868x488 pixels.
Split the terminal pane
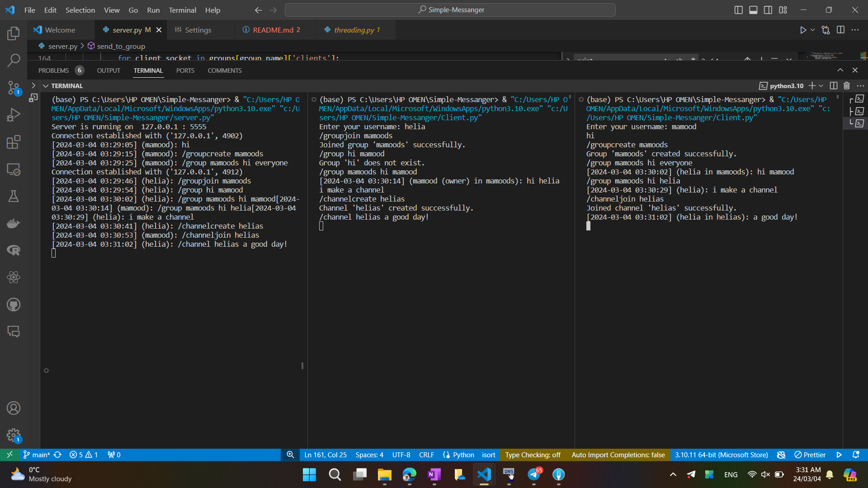click(x=834, y=86)
